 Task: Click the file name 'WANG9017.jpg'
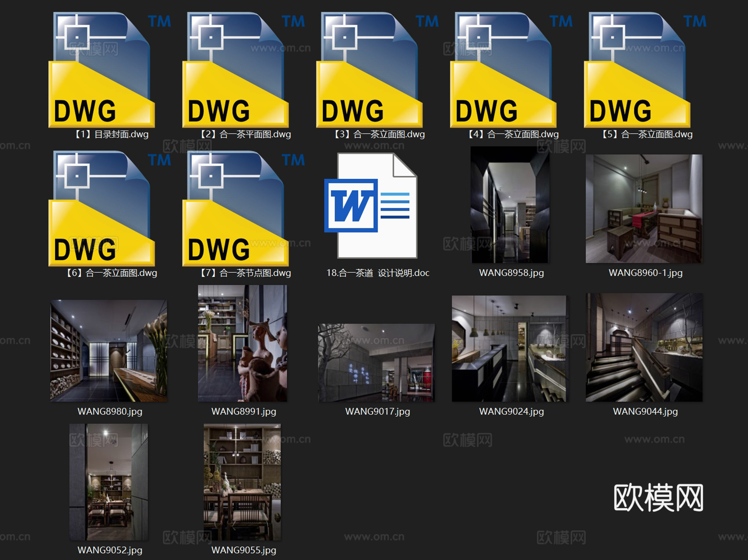378,412
